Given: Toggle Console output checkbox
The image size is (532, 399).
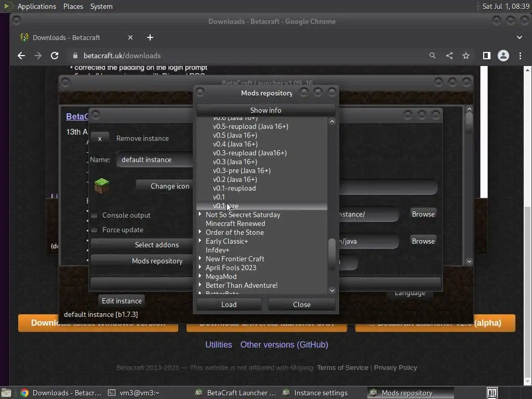Looking at the screenshot, I should tap(95, 216).
